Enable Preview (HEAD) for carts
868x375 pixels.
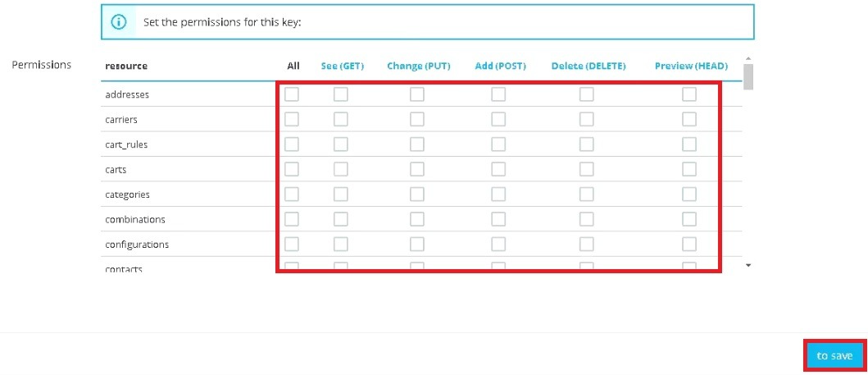click(x=689, y=169)
